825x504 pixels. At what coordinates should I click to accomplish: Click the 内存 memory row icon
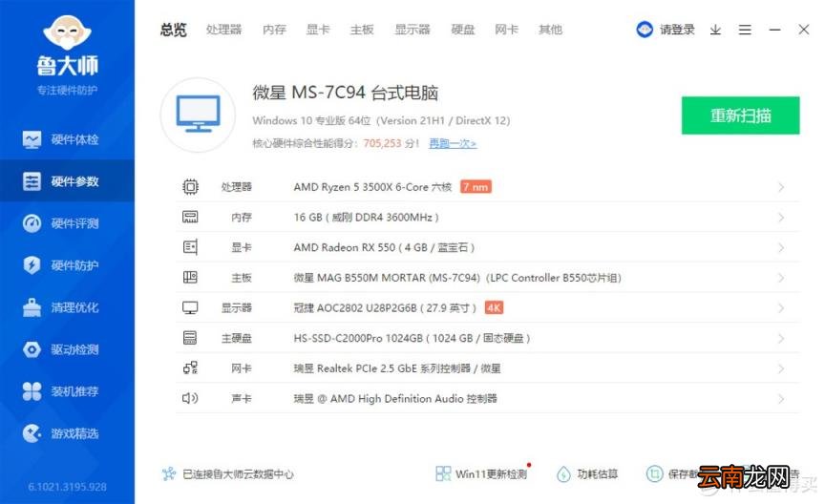190,217
